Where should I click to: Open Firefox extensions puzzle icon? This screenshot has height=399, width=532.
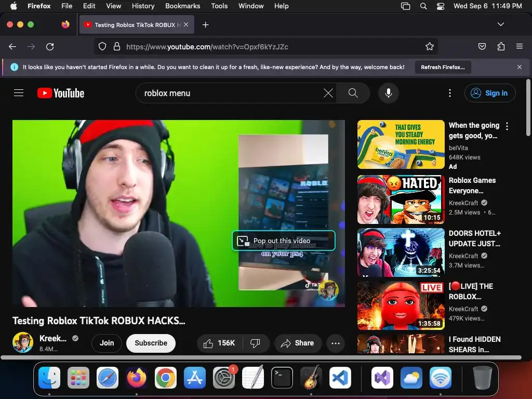tap(501, 46)
